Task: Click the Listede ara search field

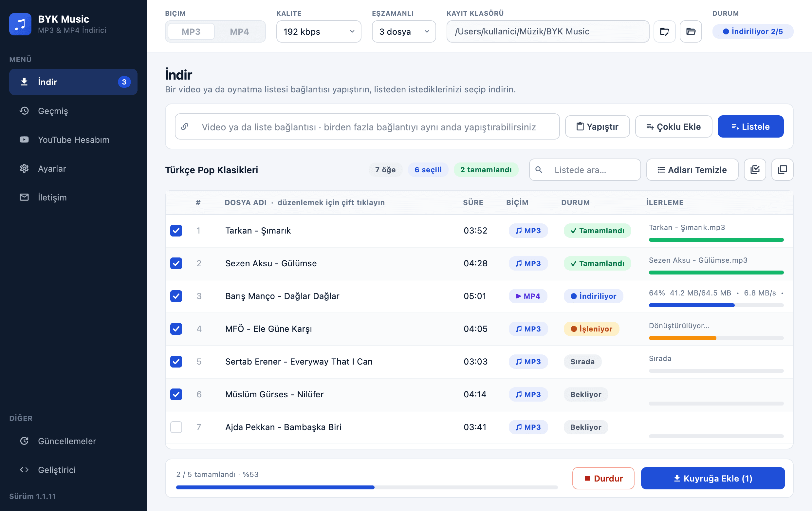Action: point(585,170)
